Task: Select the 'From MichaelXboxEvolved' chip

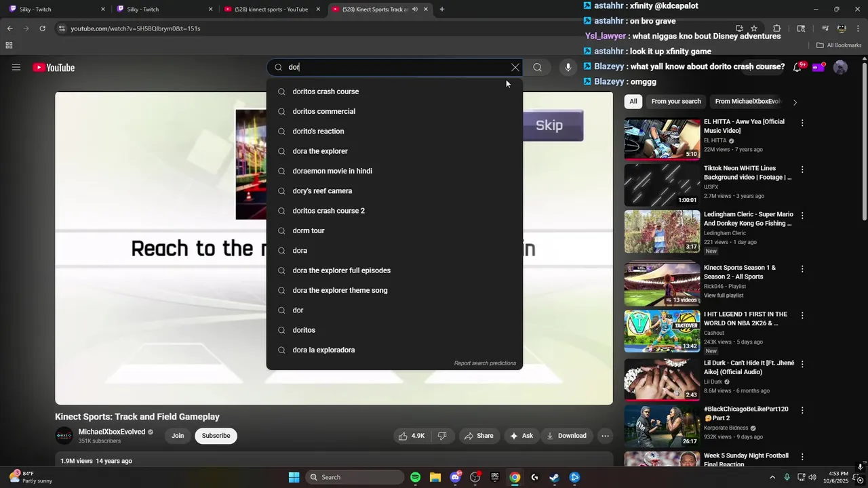Action: pos(748,102)
